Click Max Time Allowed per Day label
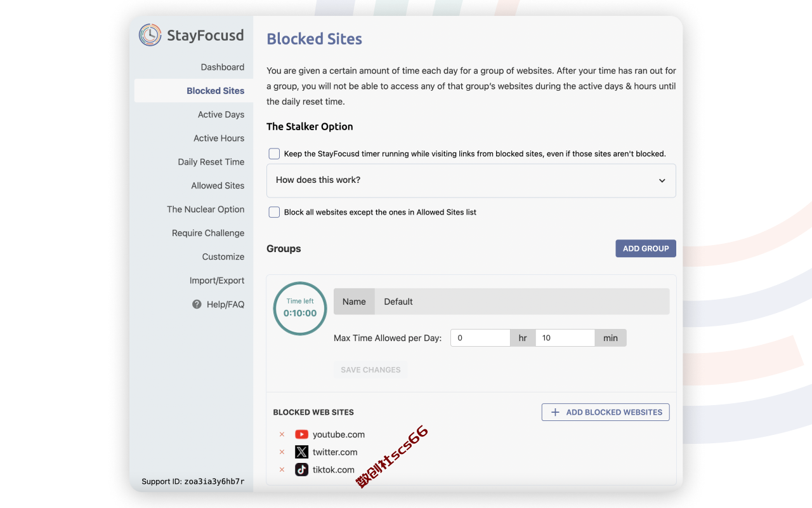812x508 pixels. pos(388,338)
